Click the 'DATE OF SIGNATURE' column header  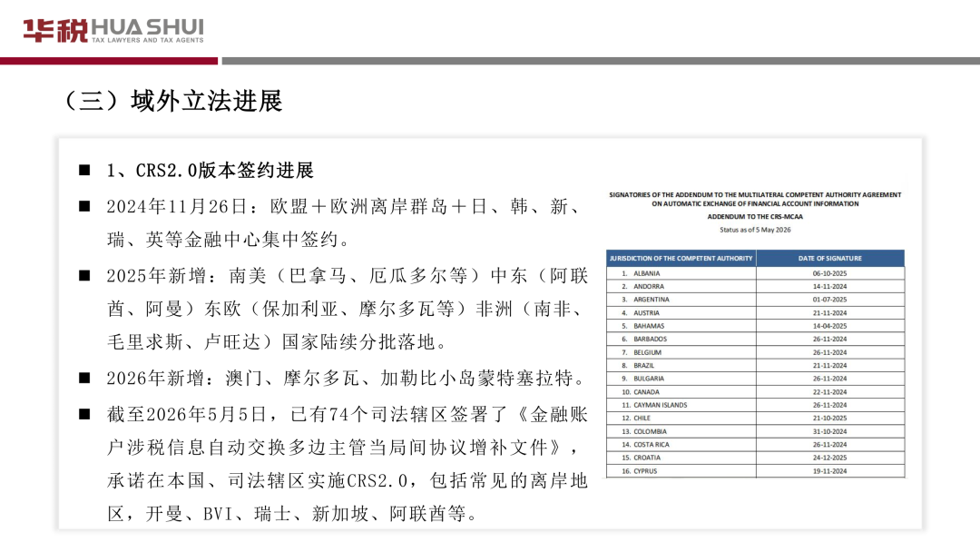[x=830, y=258]
